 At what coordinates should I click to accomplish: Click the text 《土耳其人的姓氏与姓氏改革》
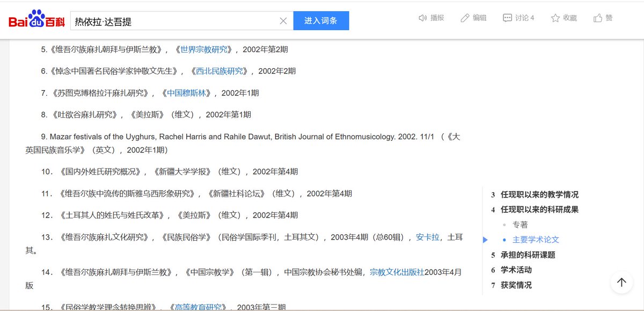[113, 215]
